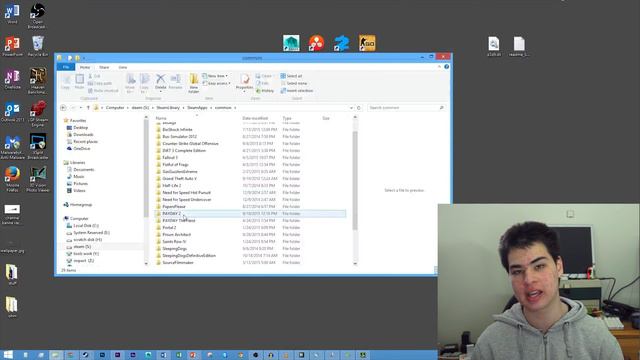Viewport: 640px width, 360px height.
Task: Select the BioShock Infinite folder
Action: tap(177, 129)
